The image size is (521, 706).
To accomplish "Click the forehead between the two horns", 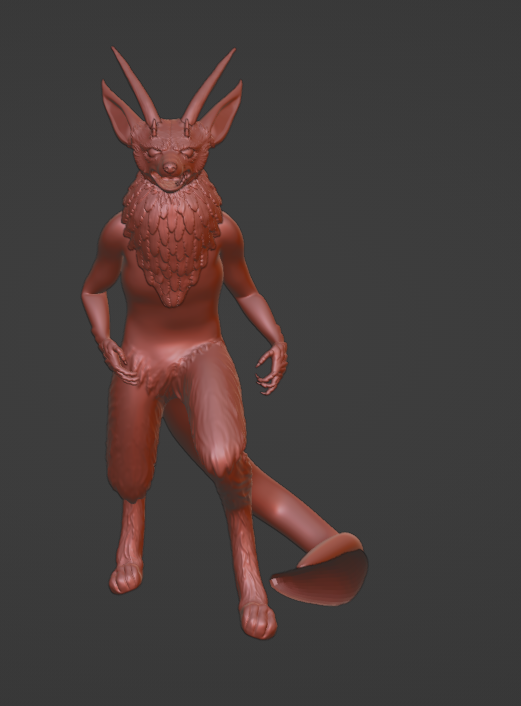I will 169,131.
